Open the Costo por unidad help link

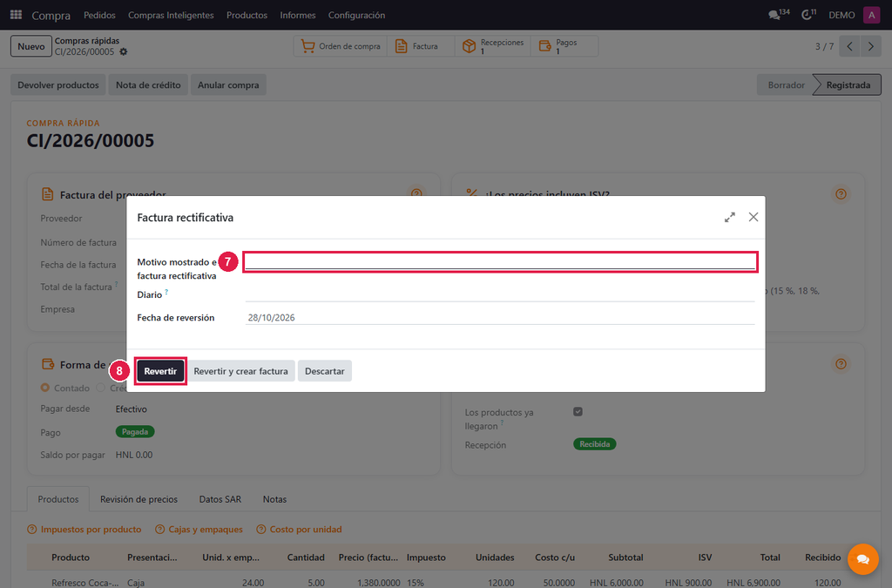point(300,530)
